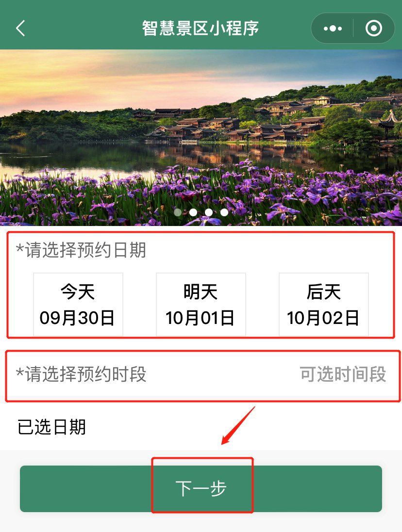
Task: Click the red arrow pointing at 下一步
Action: click(238, 425)
